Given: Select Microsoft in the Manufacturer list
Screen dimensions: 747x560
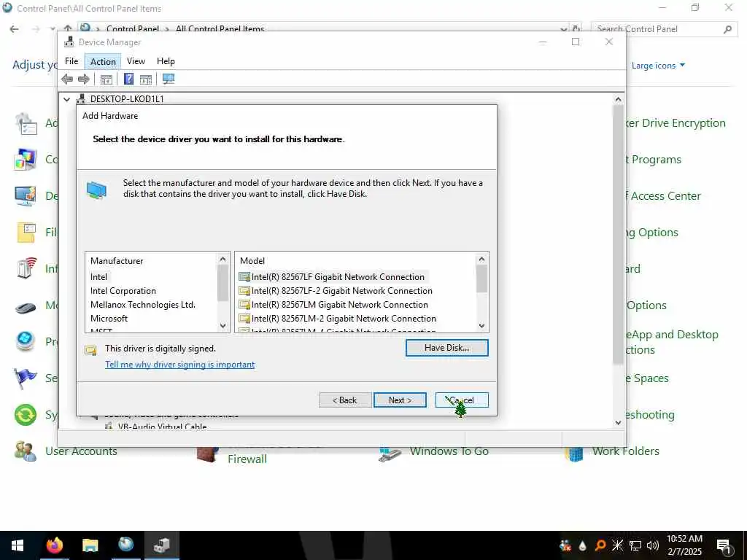Looking at the screenshot, I should 109,319.
